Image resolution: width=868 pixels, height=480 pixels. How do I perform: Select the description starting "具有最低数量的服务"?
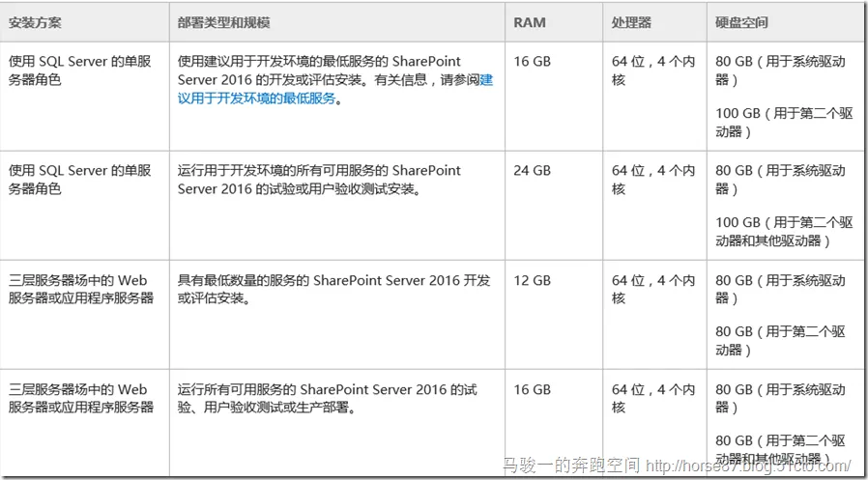(x=333, y=289)
